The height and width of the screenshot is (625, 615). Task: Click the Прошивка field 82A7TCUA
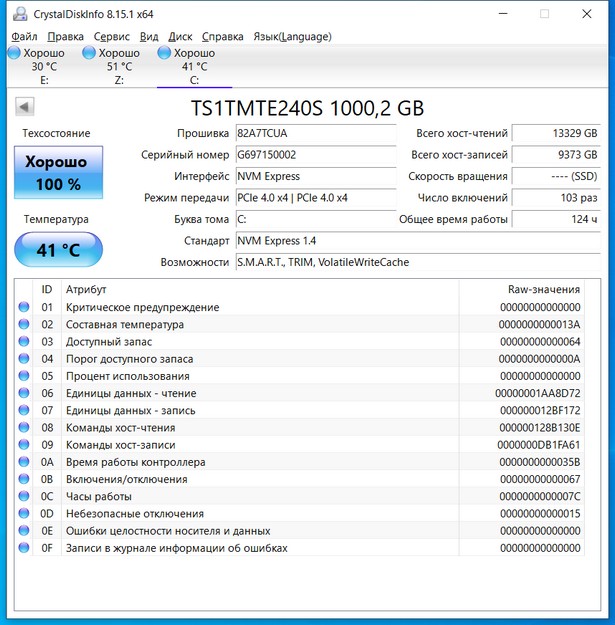pyautogui.click(x=316, y=133)
